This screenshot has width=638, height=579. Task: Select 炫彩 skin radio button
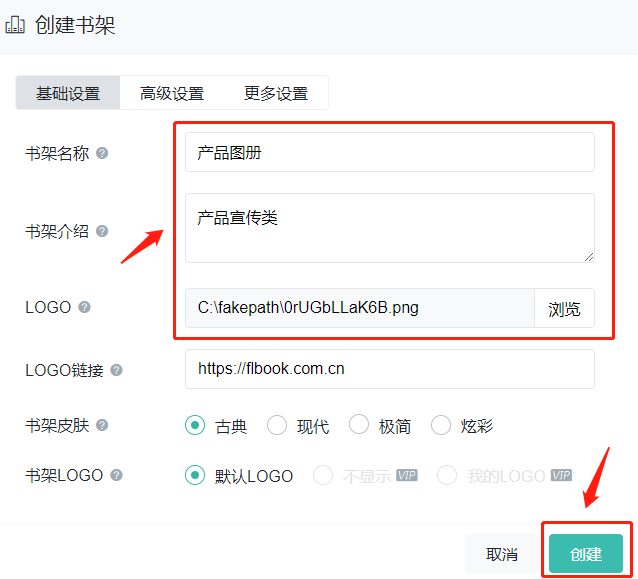(441, 425)
